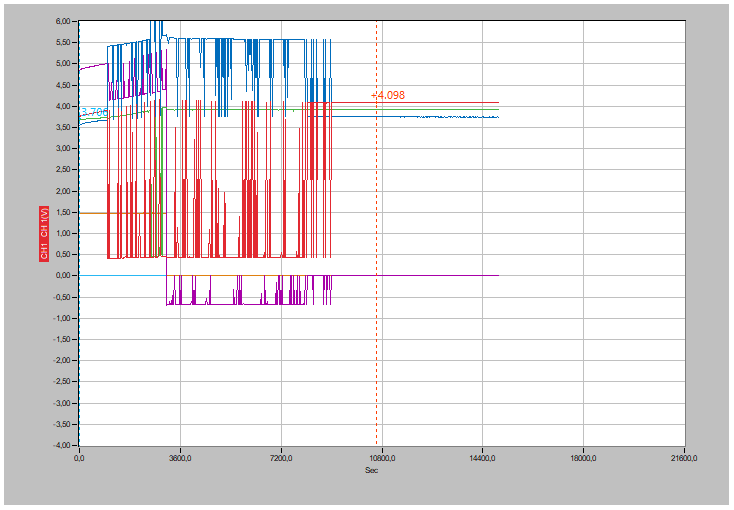Click the 5,00 y-axis tick label
Screen dimensions: 734x510
click(x=63, y=63)
